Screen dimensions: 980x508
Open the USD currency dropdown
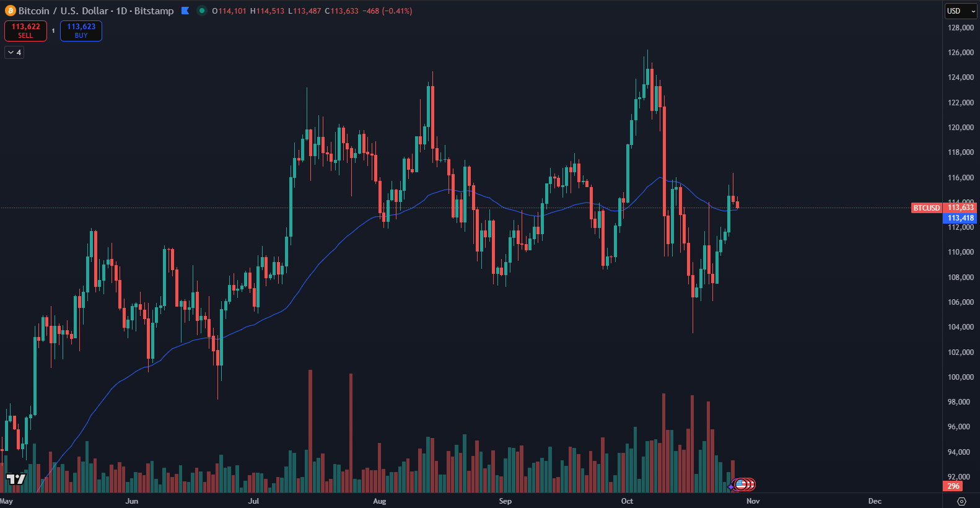(x=961, y=11)
